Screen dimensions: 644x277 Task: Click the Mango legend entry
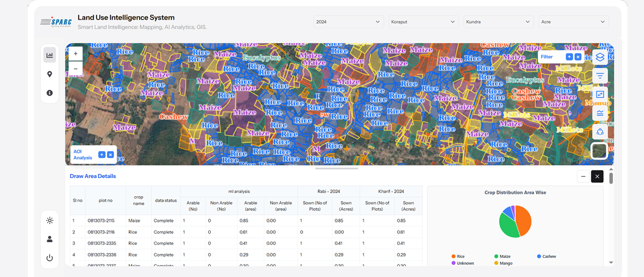(504, 263)
